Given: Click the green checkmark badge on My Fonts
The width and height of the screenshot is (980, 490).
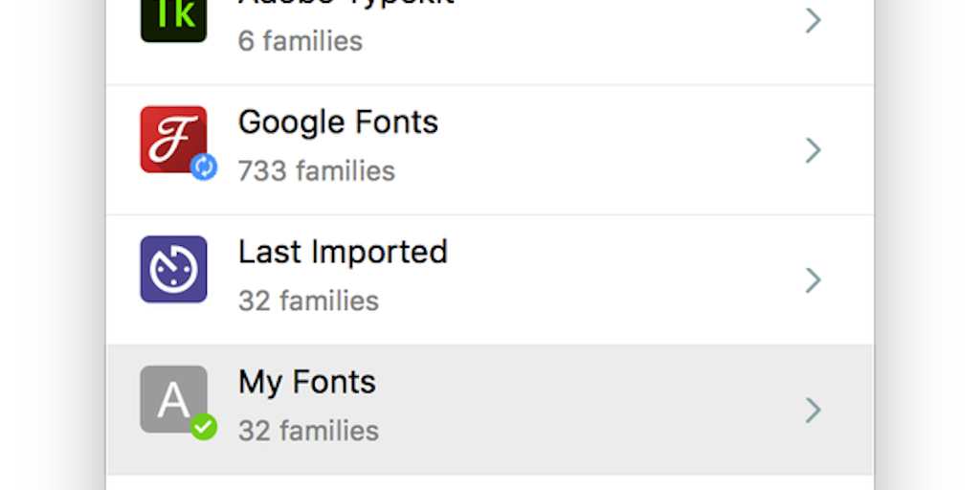Looking at the screenshot, I should click(203, 427).
